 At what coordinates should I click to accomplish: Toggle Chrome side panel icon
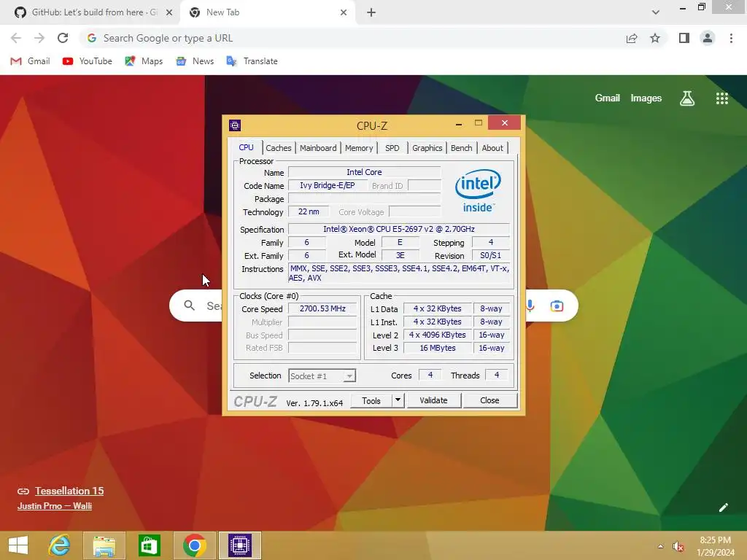[x=684, y=38]
